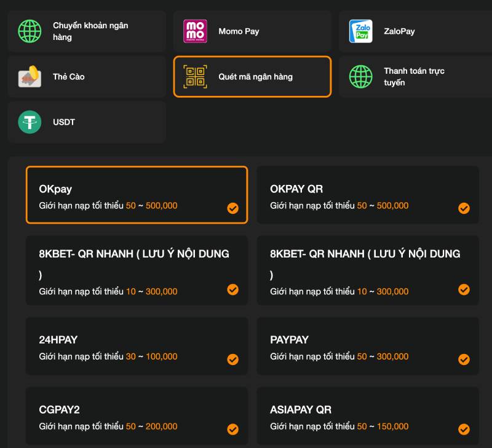Click the Thẻ Cào card icon
Screen dimensions: 492x448
[x=30, y=77]
